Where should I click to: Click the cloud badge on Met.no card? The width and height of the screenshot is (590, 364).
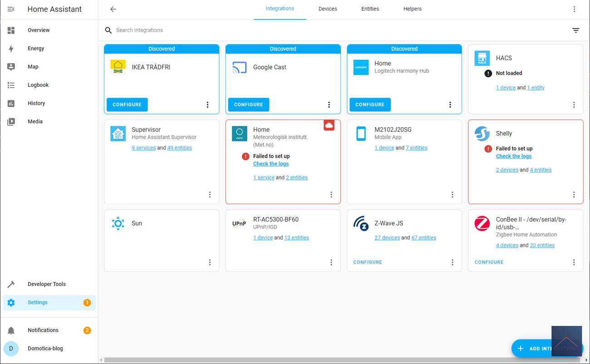point(329,125)
